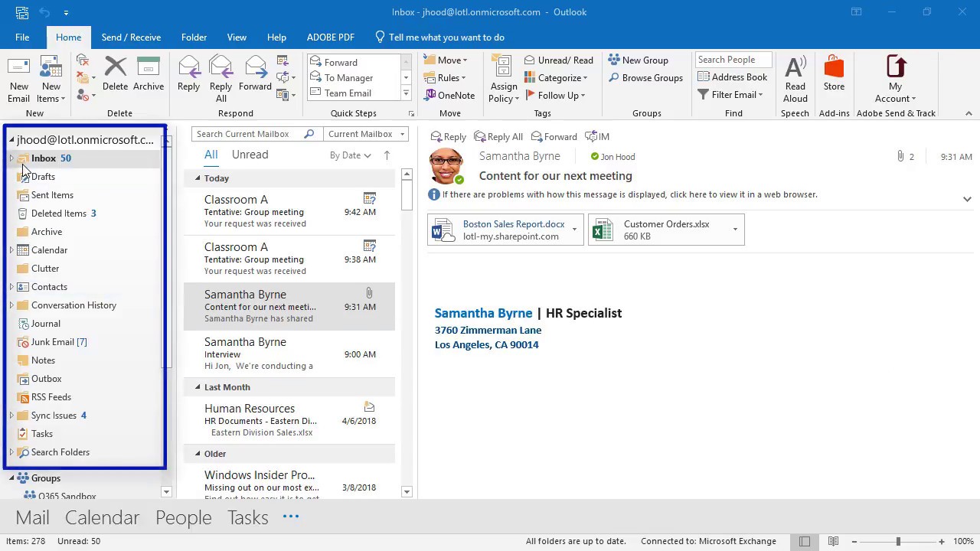Image resolution: width=980 pixels, height=551 pixels.
Task: Click the IM button in reading pane
Action: point(598,136)
